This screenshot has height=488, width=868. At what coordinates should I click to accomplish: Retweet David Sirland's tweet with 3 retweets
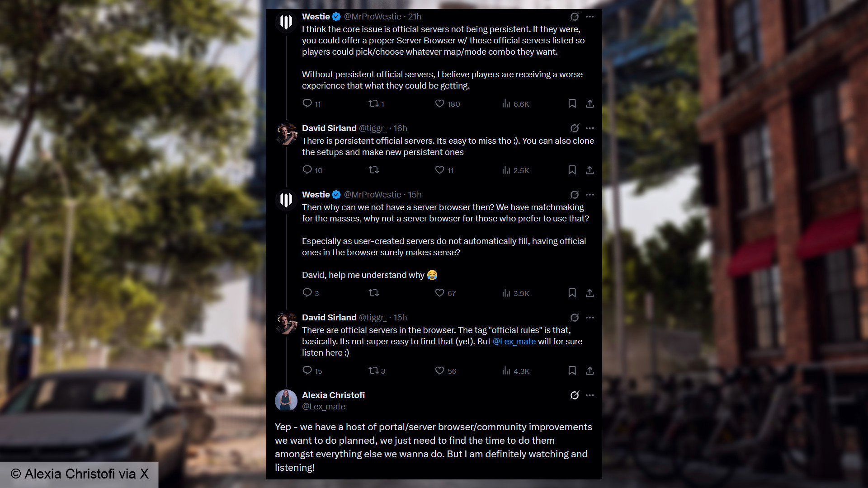pos(373,371)
